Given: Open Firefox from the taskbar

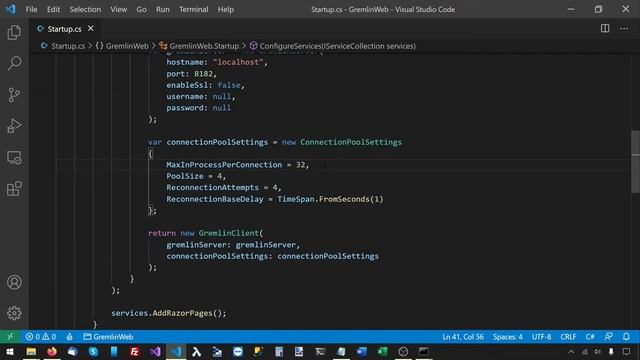Looking at the screenshot, I should [x=52, y=351].
